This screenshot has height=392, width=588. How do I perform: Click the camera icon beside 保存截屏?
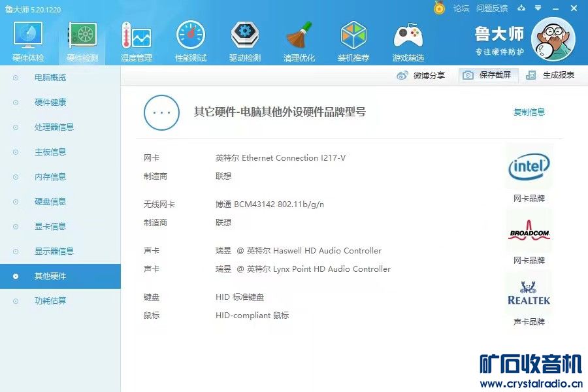[x=468, y=75]
